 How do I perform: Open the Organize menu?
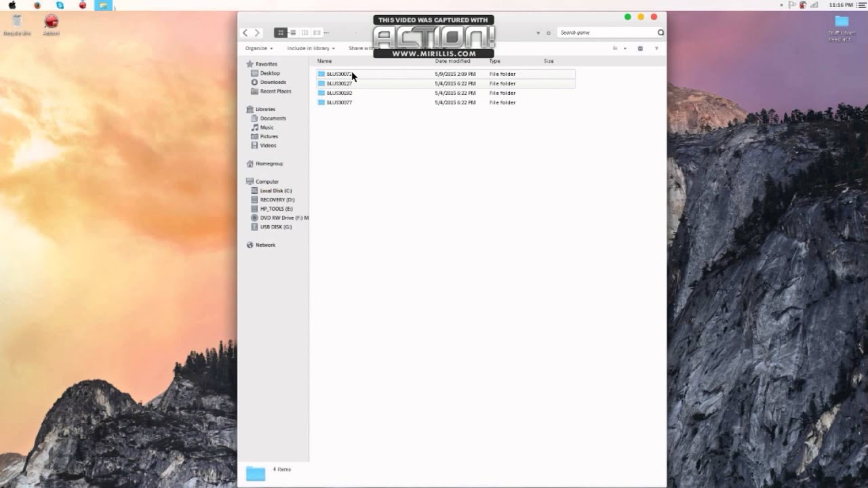[259, 48]
